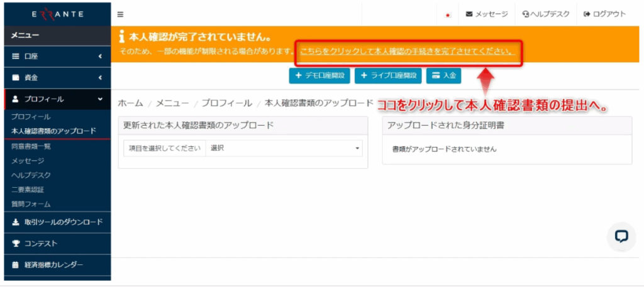Click the person icon beside プロフィール heading

[x=16, y=99]
